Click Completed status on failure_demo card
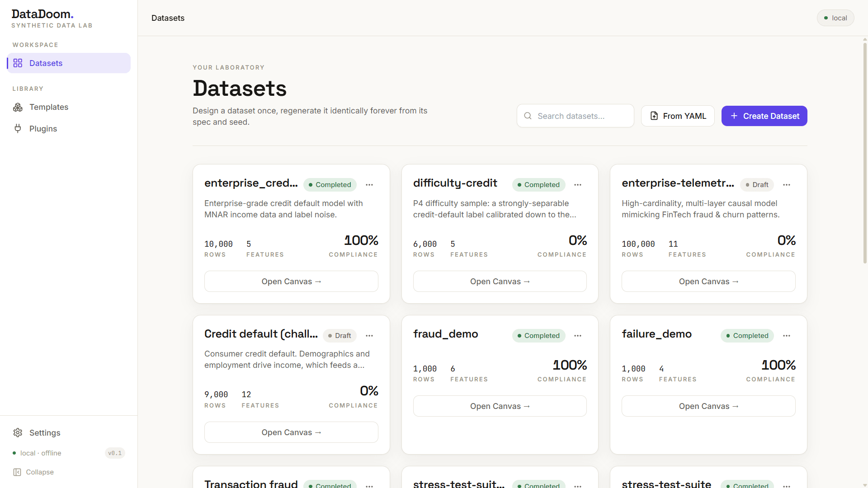Image resolution: width=868 pixels, height=488 pixels. pos(747,336)
